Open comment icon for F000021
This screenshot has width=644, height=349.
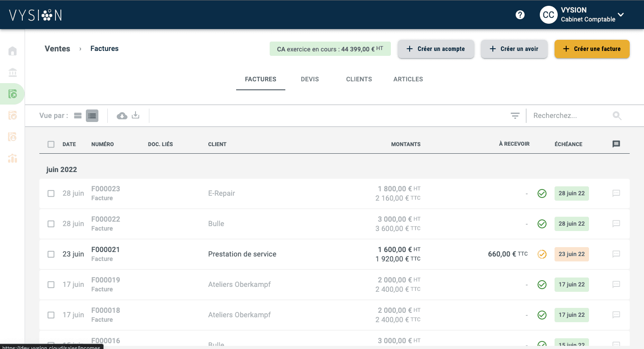[616, 254]
